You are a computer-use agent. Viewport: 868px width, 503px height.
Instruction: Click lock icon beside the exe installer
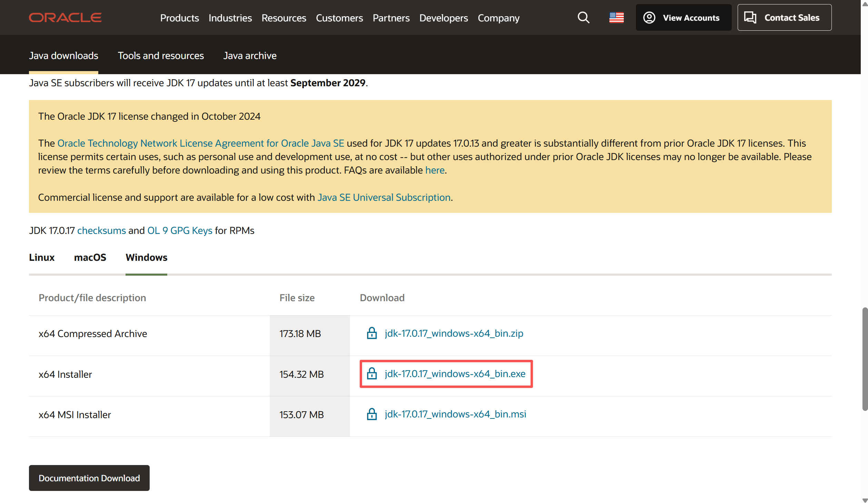tap(371, 374)
